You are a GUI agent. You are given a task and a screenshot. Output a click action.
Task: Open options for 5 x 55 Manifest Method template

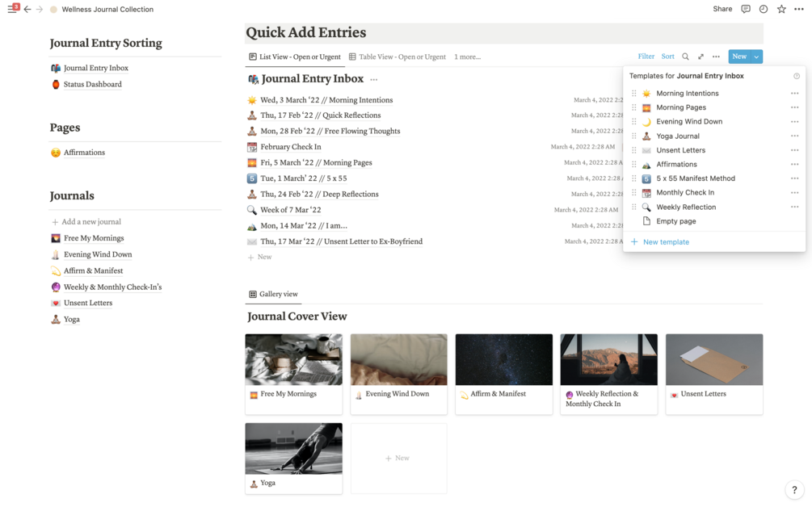[x=794, y=178]
